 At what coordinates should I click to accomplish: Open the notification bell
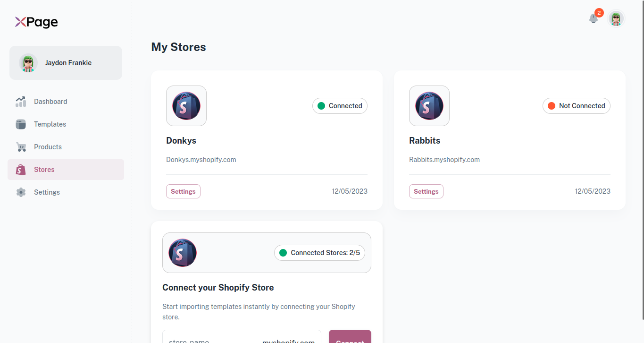(593, 18)
